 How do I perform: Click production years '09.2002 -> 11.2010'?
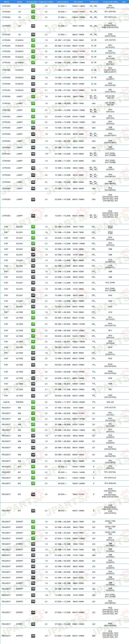pyautogui.click(x=63, y=402)
